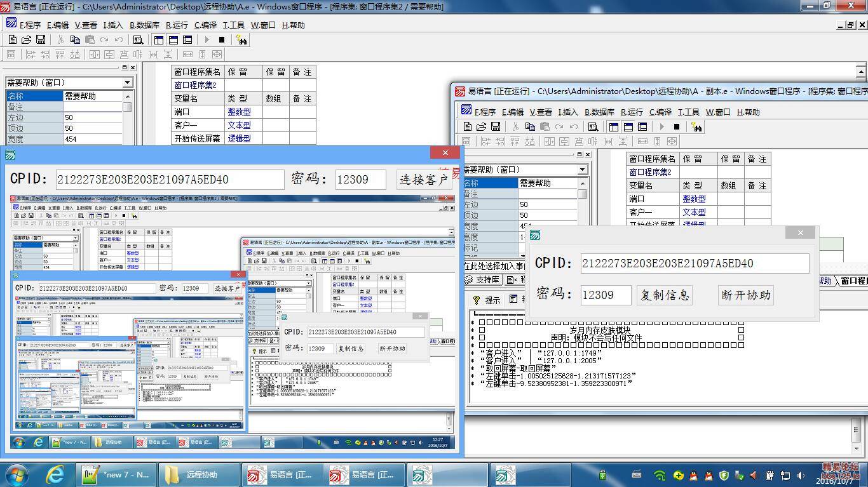Click Find magnifier icon in A.e toolbar

pyautogui.click(x=138, y=39)
